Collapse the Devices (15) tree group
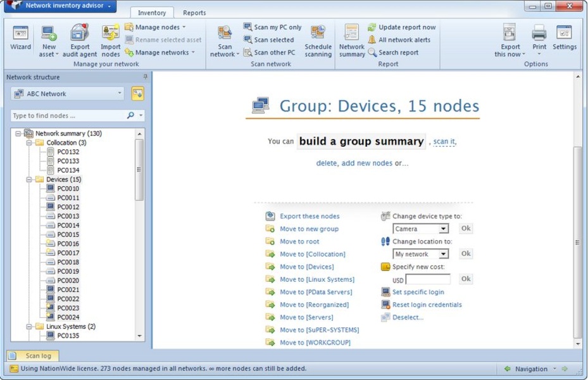 (x=29, y=179)
